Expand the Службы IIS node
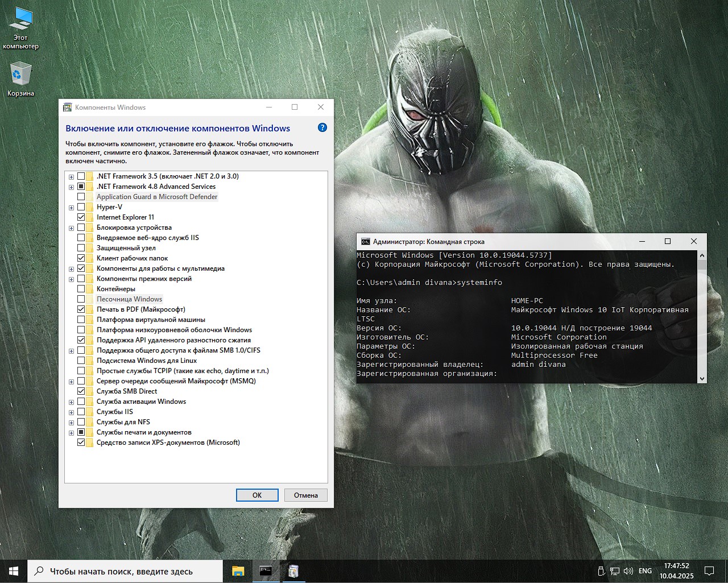728x583 pixels. [72, 412]
